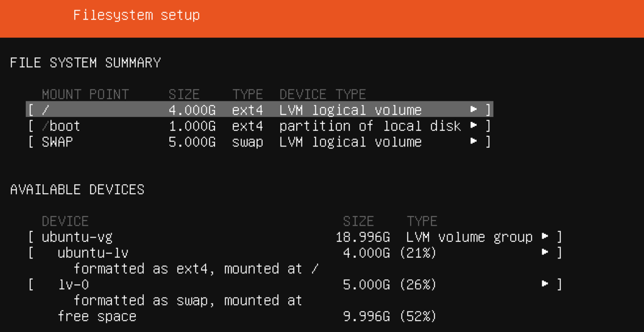Screen dimensions: 644x332
Task: Click the 'Filesystem setup' title
Action: (136, 15)
